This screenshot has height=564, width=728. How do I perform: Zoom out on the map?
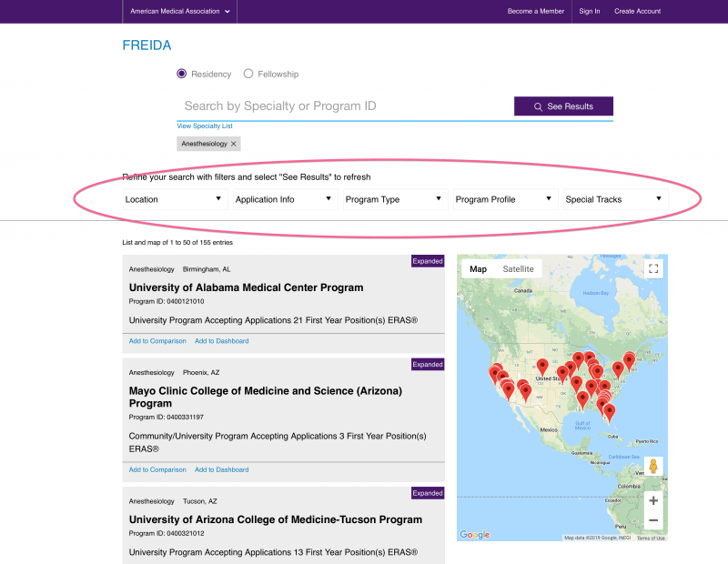pyautogui.click(x=653, y=520)
